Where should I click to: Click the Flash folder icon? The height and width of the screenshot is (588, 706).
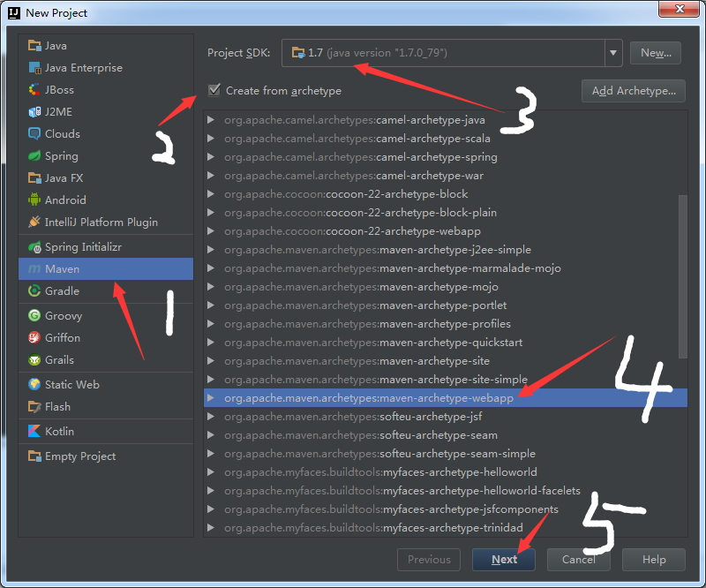click(x=34, y=406)
